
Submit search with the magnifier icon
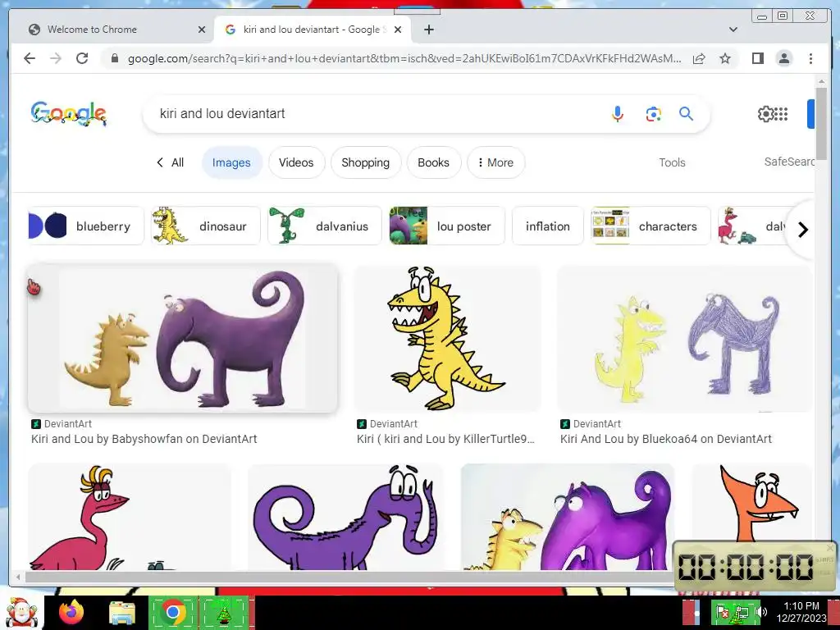[x=687, y=113]
